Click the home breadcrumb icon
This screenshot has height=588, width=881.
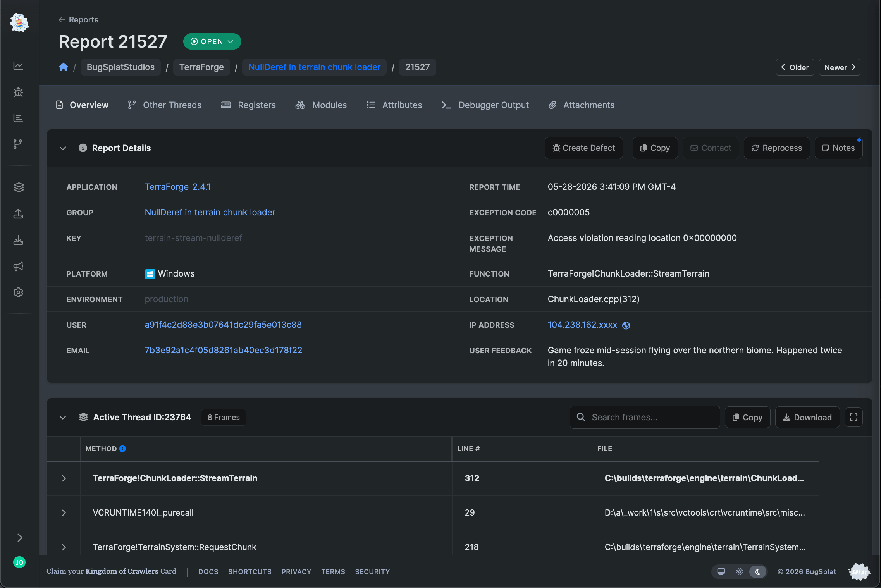[64, 67]
